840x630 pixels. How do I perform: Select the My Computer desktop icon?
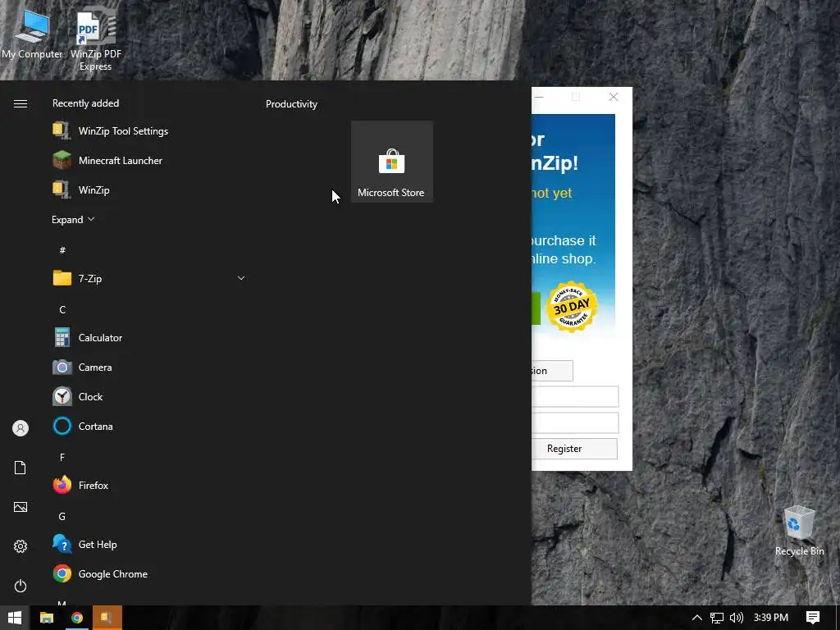pyautogui.click(x=32, y=33)
